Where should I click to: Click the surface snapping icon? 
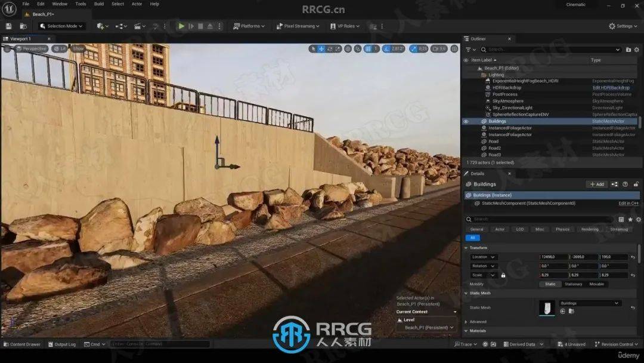click(x=358, y=49)
